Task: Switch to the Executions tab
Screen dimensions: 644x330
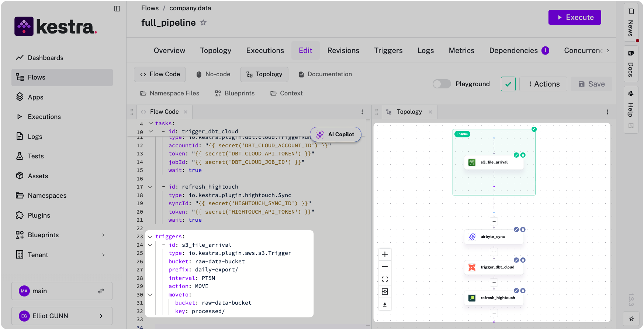Action: tap(265, 50)
